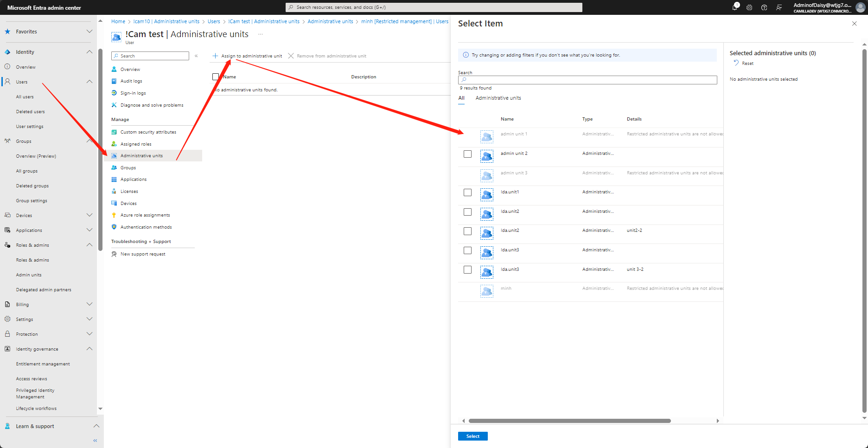Click the search field in Select Item panel
The width and height of the screenshot is (868, 448).
587,80
